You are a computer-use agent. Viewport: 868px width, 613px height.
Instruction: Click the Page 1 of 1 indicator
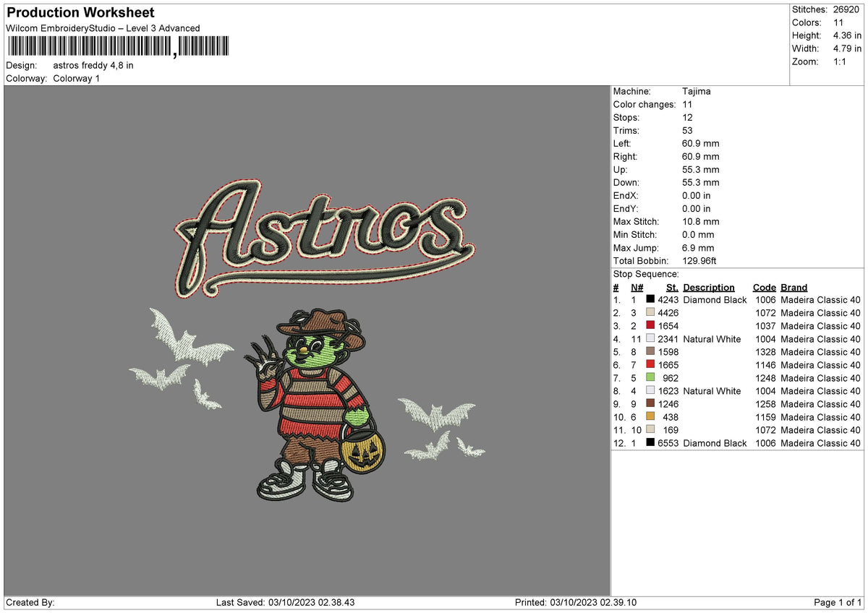pos(838,602)
